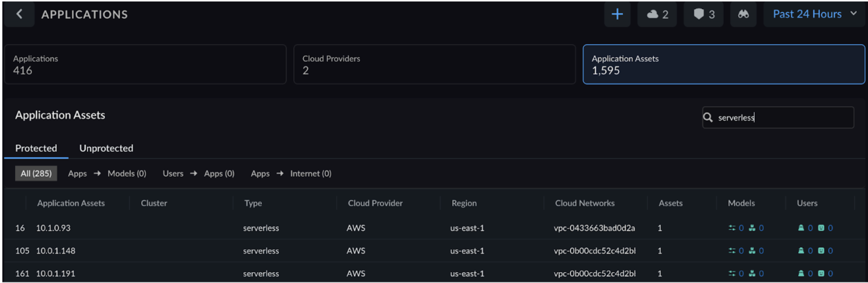868x283 pixels.
Task: Filter by Apps to Models (0)
Action: tap(107, 173)
